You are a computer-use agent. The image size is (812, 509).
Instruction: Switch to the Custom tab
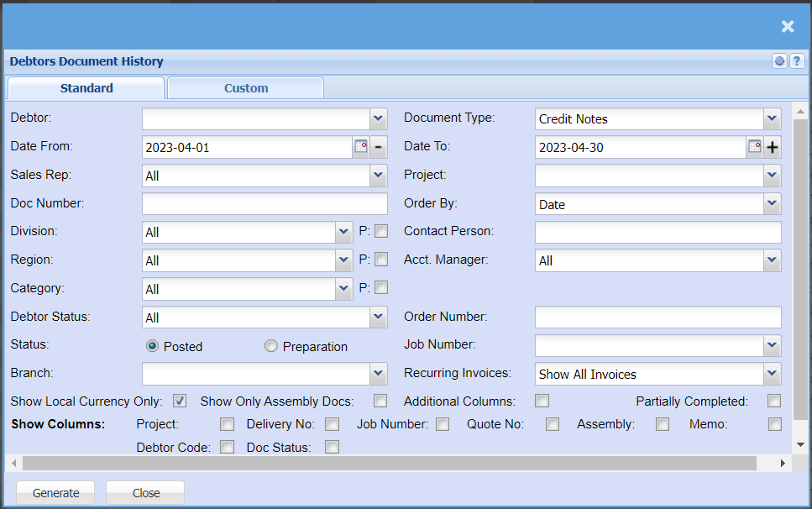tap(246, 88)
